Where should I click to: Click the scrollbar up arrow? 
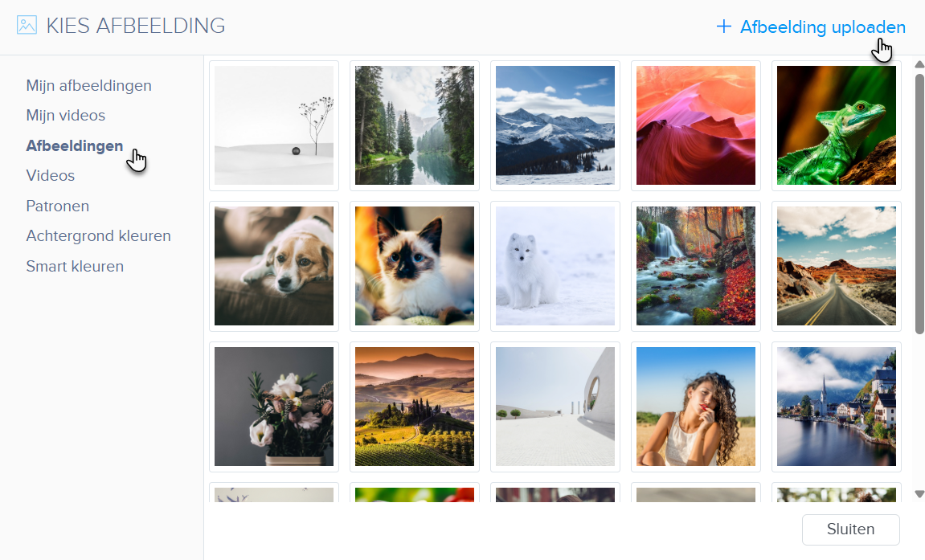(x=919, y=64)
